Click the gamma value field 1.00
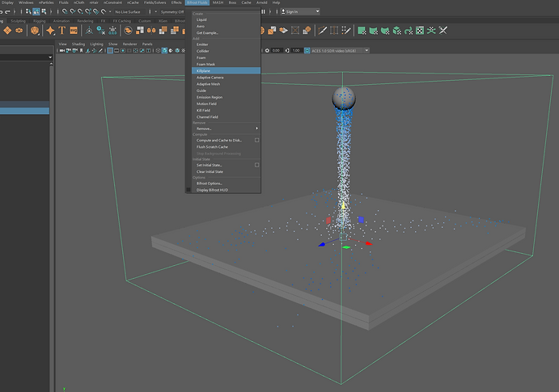 (297, 51)
